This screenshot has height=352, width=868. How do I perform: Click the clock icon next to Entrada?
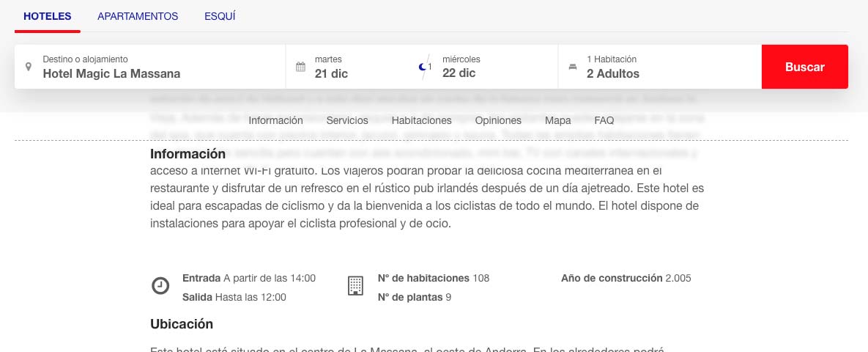(160, 286)
